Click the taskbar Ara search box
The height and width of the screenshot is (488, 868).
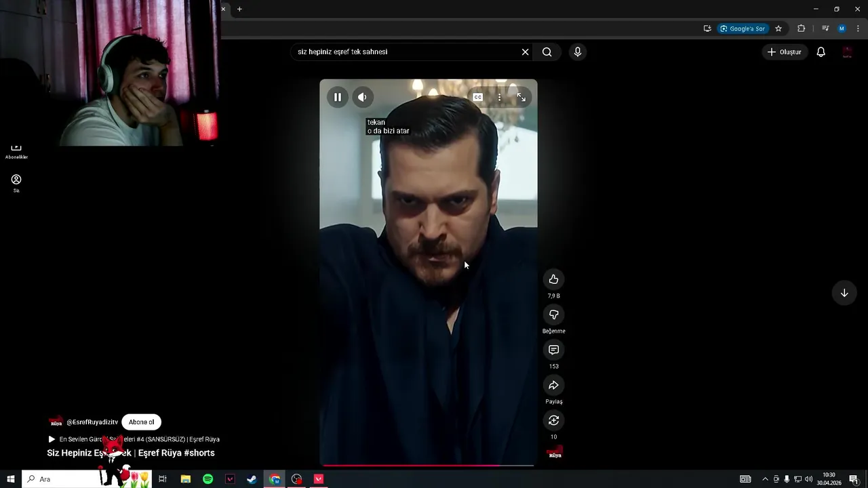87,479
